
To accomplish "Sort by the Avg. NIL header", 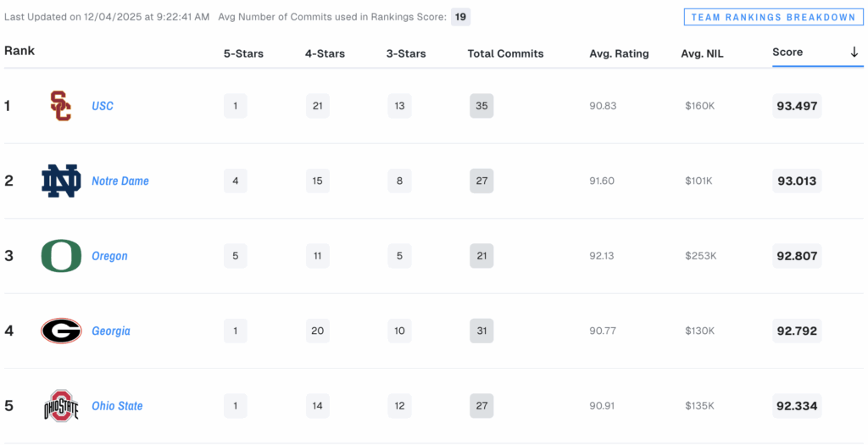I will pyautogui.click(x=703, y=53).
